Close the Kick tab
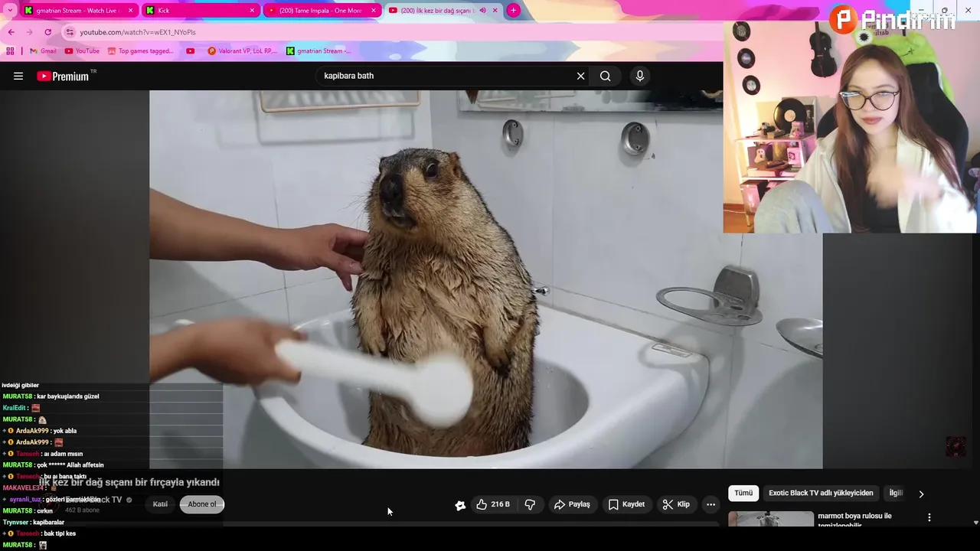The height and width of the screenshot is (551, 980). click(252, 11)
